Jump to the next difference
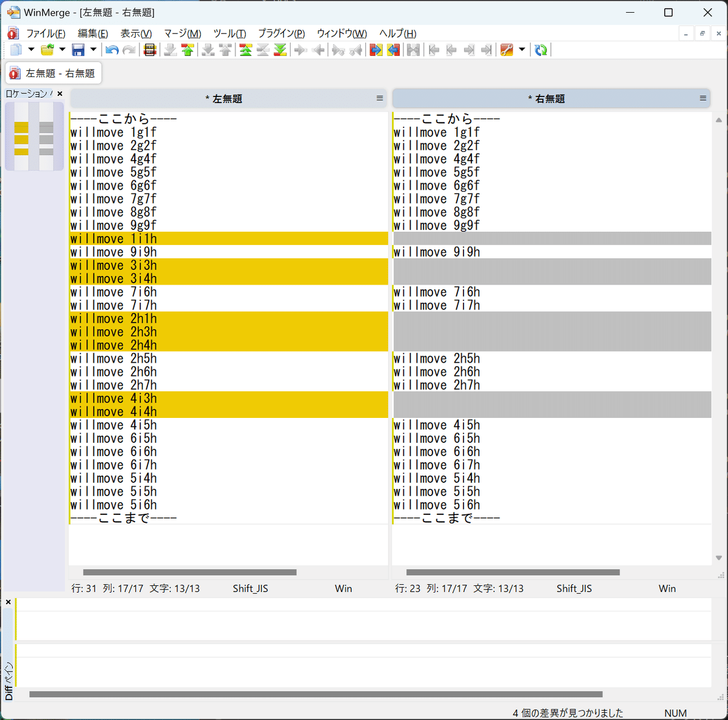Screen dimensions: 728x720 click(170, 50)
